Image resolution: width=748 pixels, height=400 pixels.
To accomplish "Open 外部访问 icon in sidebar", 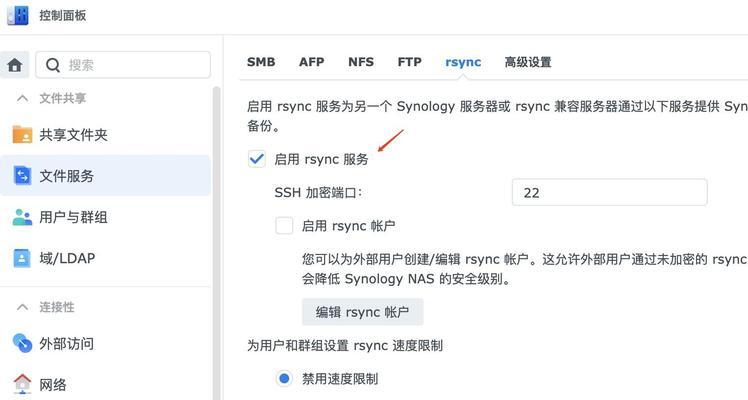I will [22, 344].
